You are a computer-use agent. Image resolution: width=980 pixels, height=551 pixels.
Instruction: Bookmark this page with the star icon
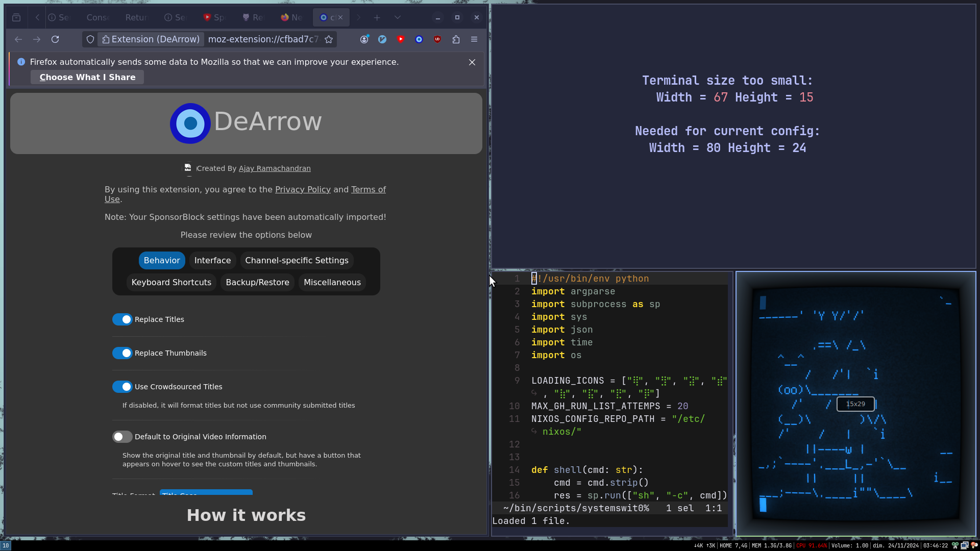click(x=329, y=39)
